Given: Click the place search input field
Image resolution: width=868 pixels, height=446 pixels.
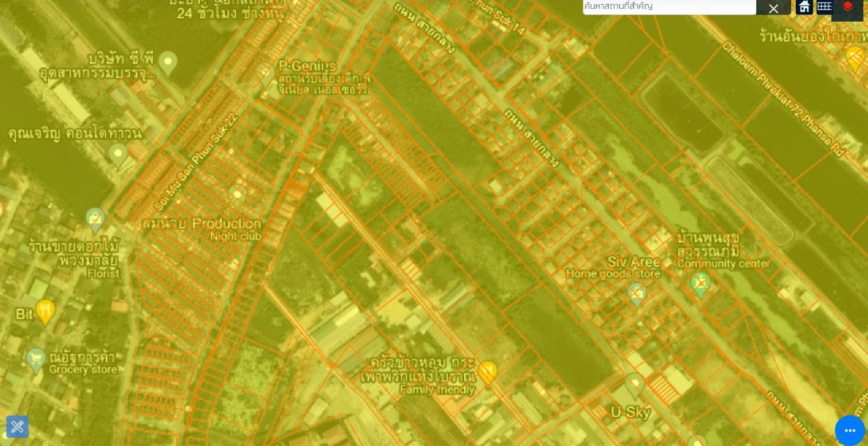Looking at the screenshot, I should 669,7.
